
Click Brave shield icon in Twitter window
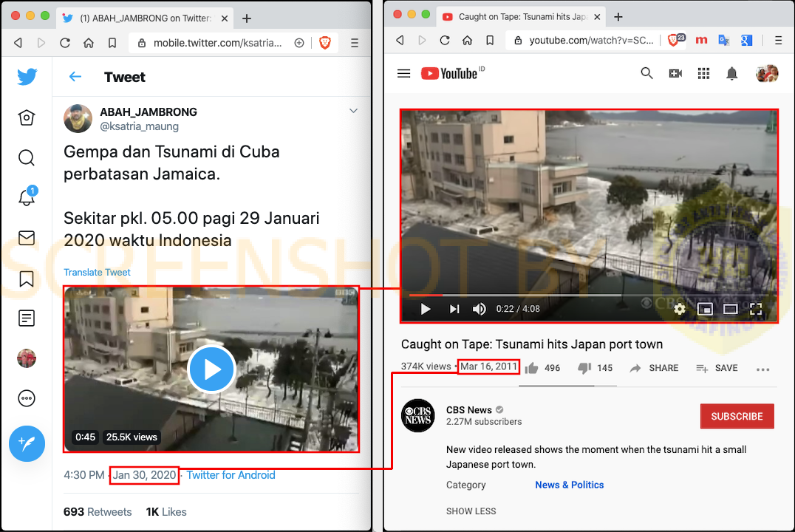pyautogui.click(x=325, y=43)
